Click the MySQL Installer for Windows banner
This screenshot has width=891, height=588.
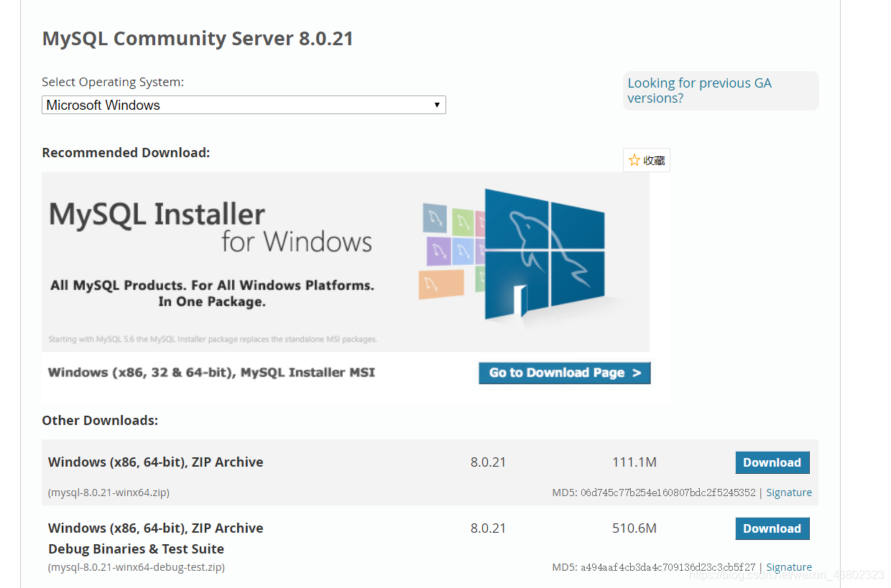click(x=346, y=262)
